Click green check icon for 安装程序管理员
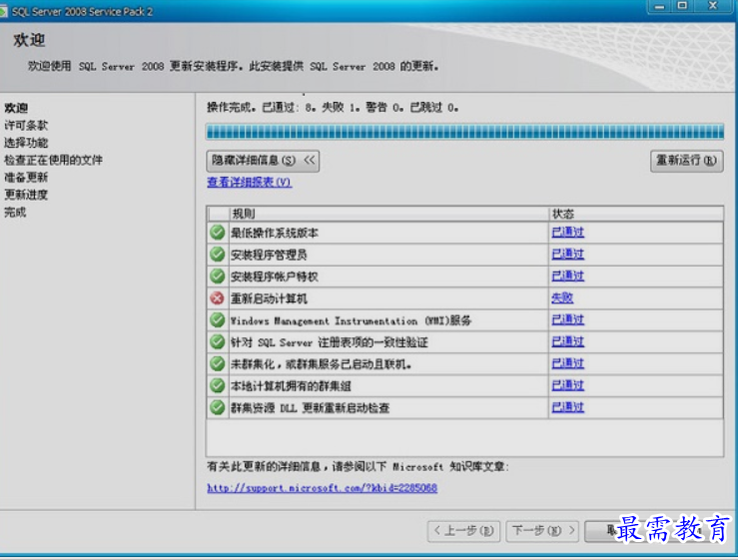 pos(217,255)
